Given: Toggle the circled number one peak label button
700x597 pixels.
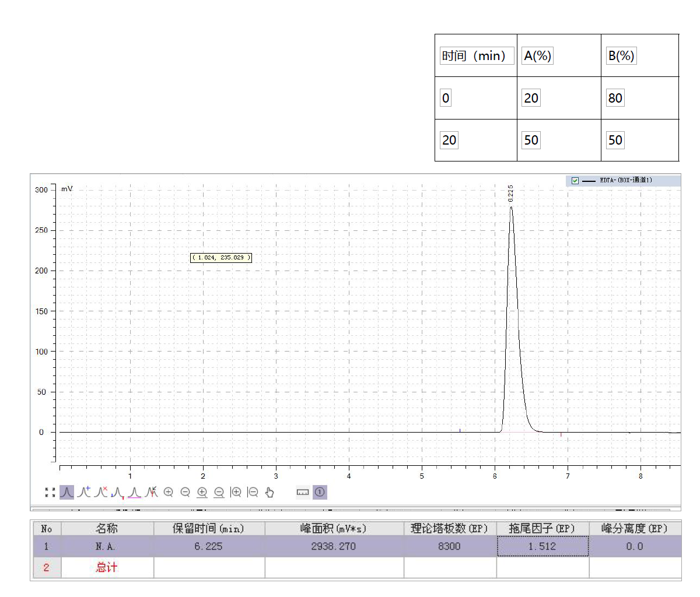Looking at the screenshot, I should pos(320,493).
